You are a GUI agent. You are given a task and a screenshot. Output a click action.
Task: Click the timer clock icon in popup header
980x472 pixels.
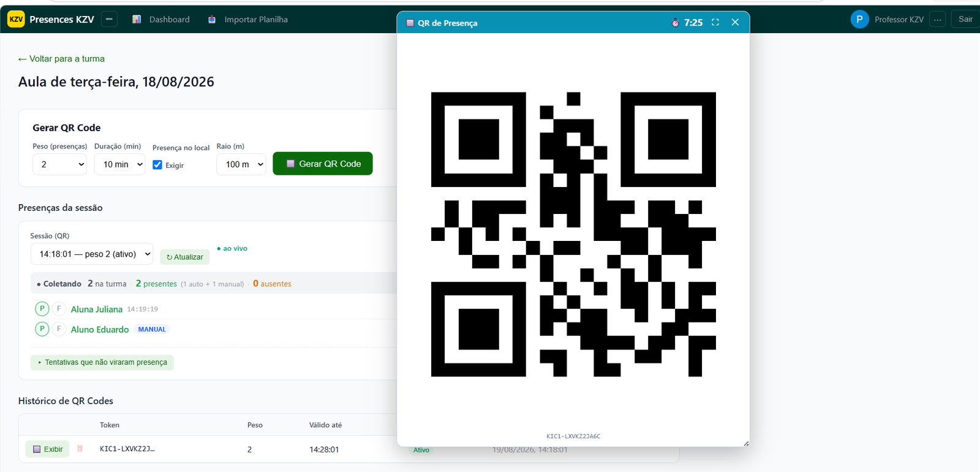pos(675,23)
